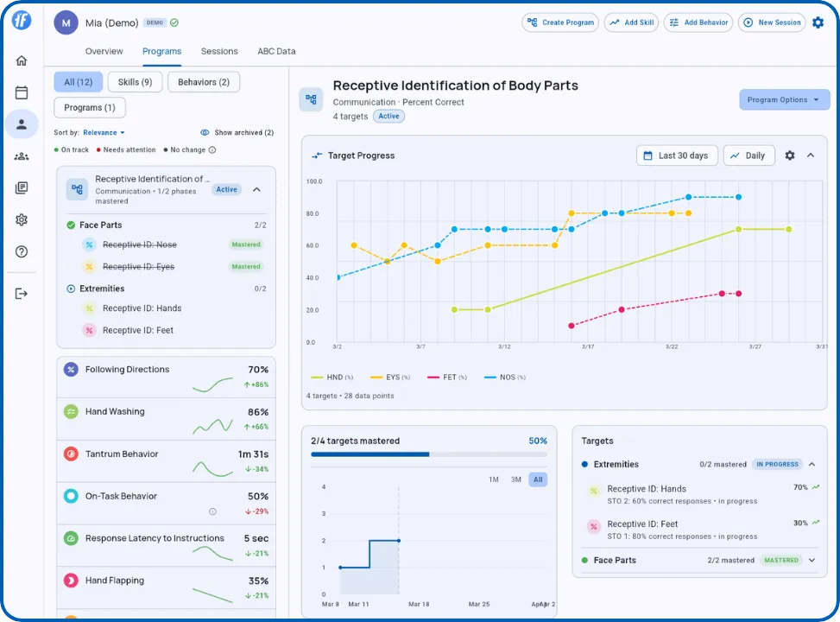This screenshot has height=622, width=840.
Task: Click the 50% targets mastered progress bar
Action: click(x=429, y=455)
